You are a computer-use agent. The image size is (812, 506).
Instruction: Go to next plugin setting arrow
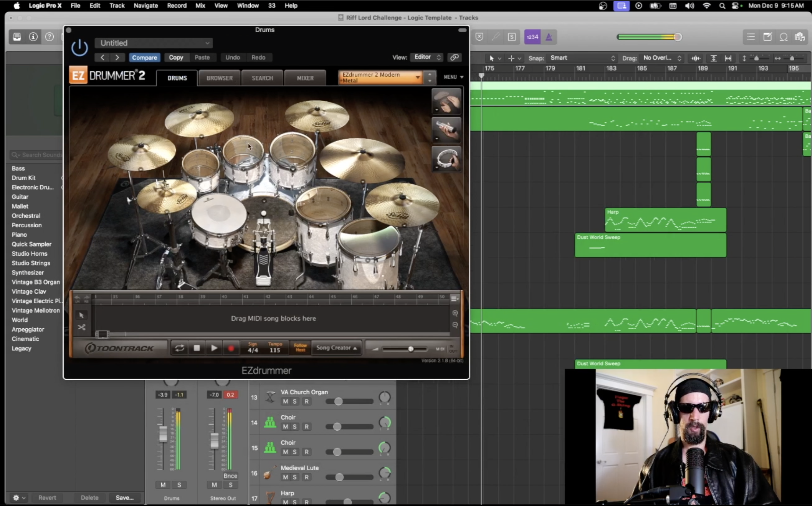tap(117, 57)
